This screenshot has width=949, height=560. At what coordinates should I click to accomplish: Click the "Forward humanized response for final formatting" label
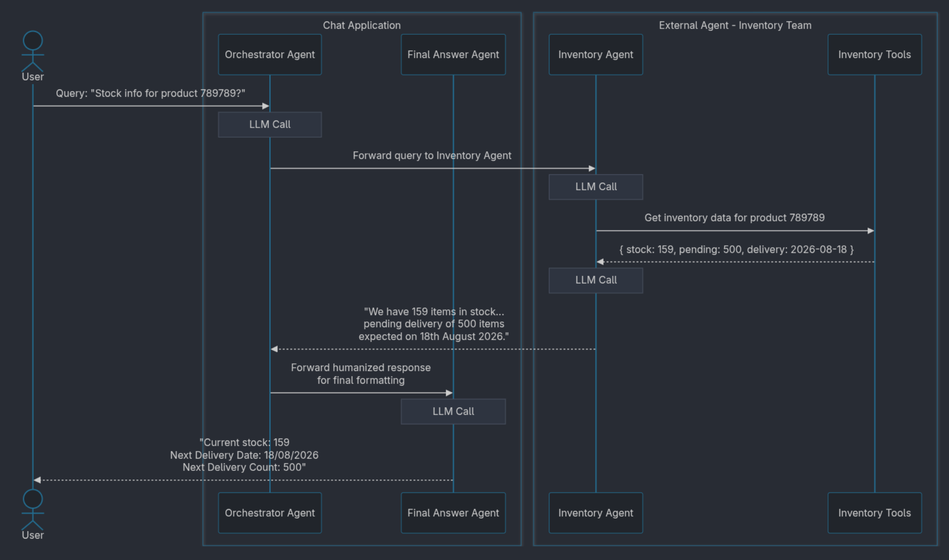361,374
